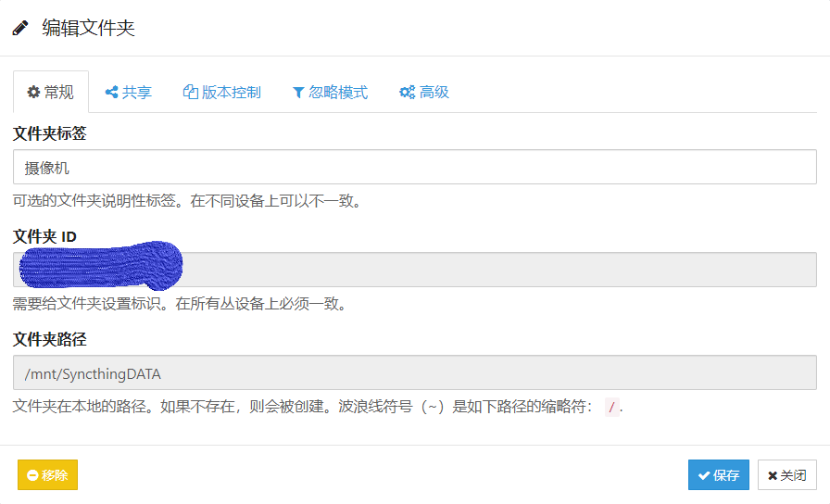This screenshot has width=830, height=504.
Task: Remove the folder using 移除 button
Action: coord(47,475)
